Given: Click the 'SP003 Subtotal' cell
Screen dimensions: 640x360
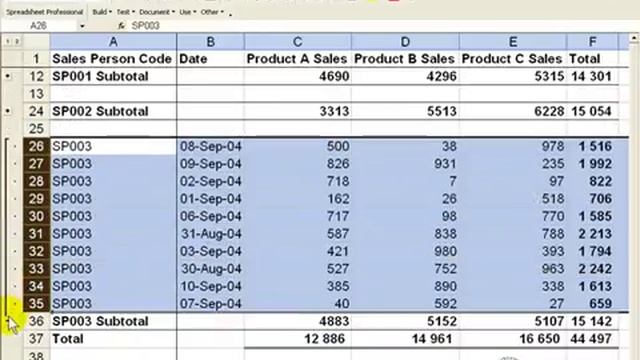Looking at the screenshot, I should [x=113, y=321].
